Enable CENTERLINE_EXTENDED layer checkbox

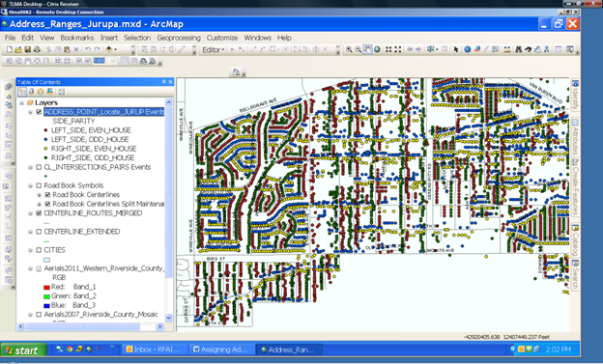39,232
